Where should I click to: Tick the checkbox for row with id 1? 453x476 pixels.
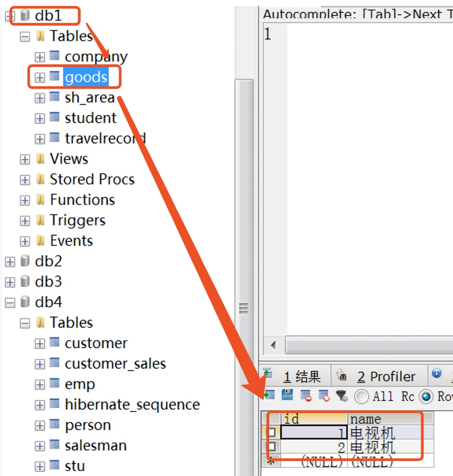pos(272,432)
